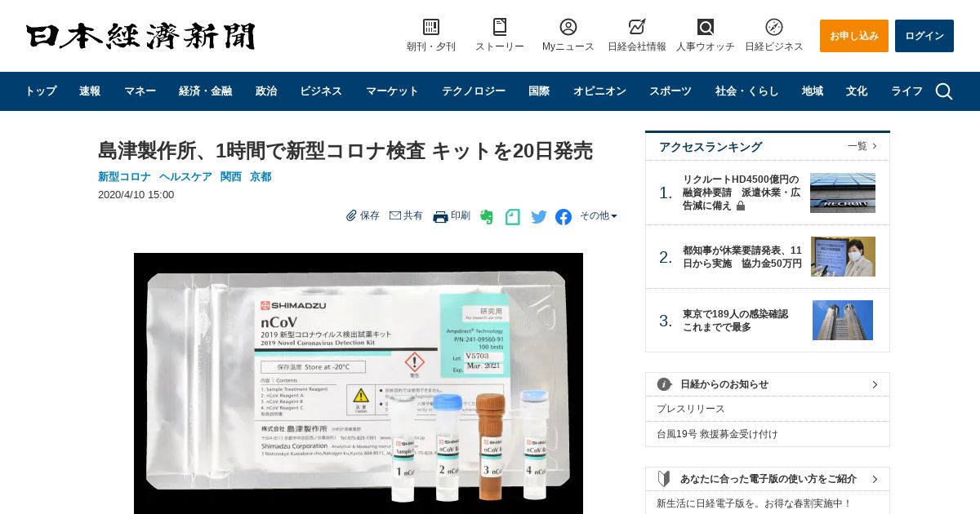The image size is (980, 514).
Task: Share article on Twitter
Action: coord(539,217)
